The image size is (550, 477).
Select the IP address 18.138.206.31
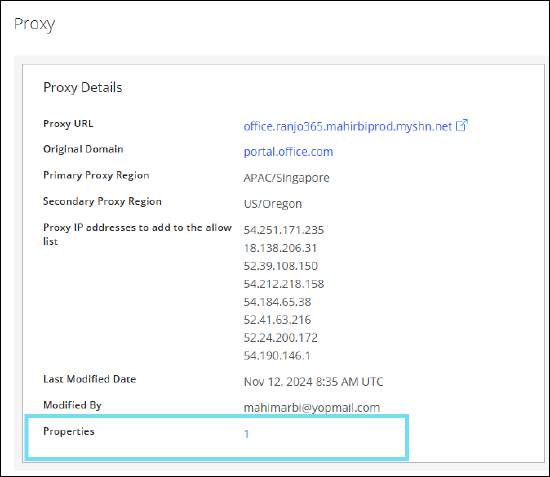point(280,248)
